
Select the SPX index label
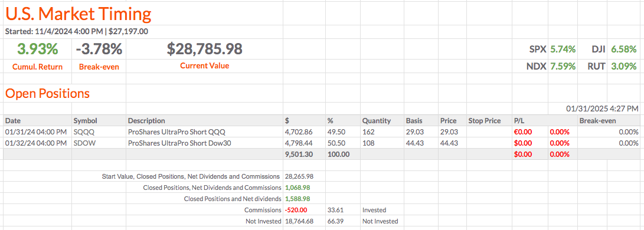pyautogui.click(x=537, y=49)
